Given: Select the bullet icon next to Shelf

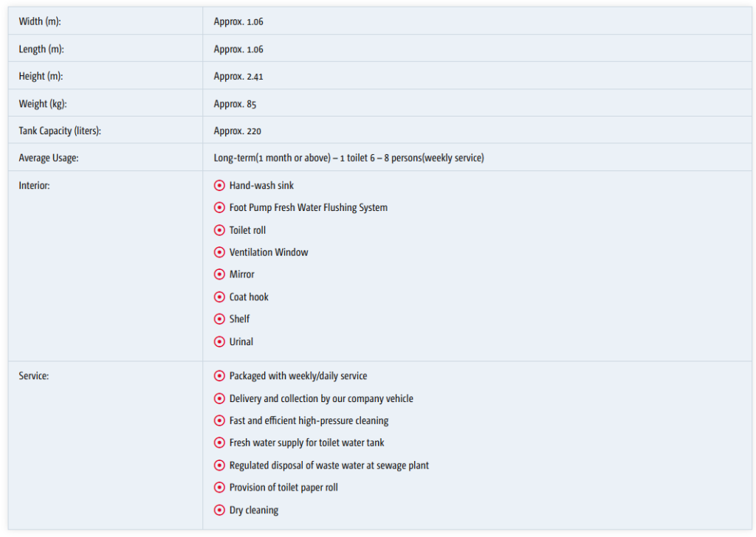Looking at the screenshot, I should [x=219, y=319].
